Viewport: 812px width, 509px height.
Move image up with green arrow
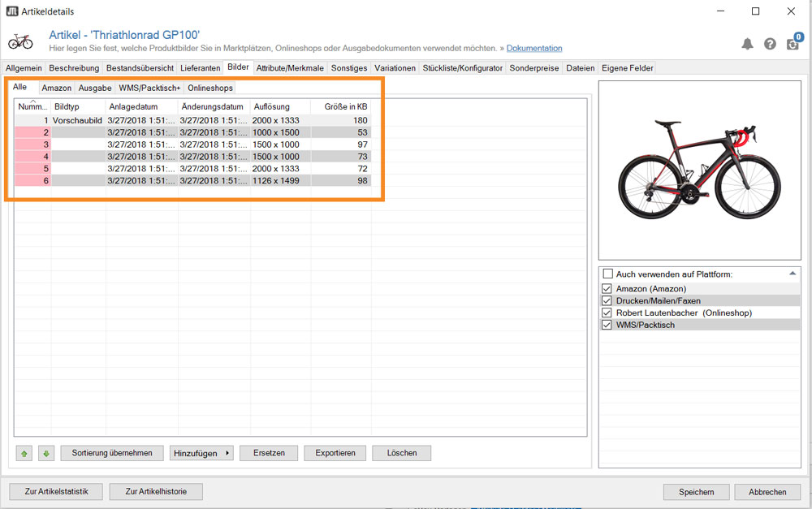pos(24,454)
